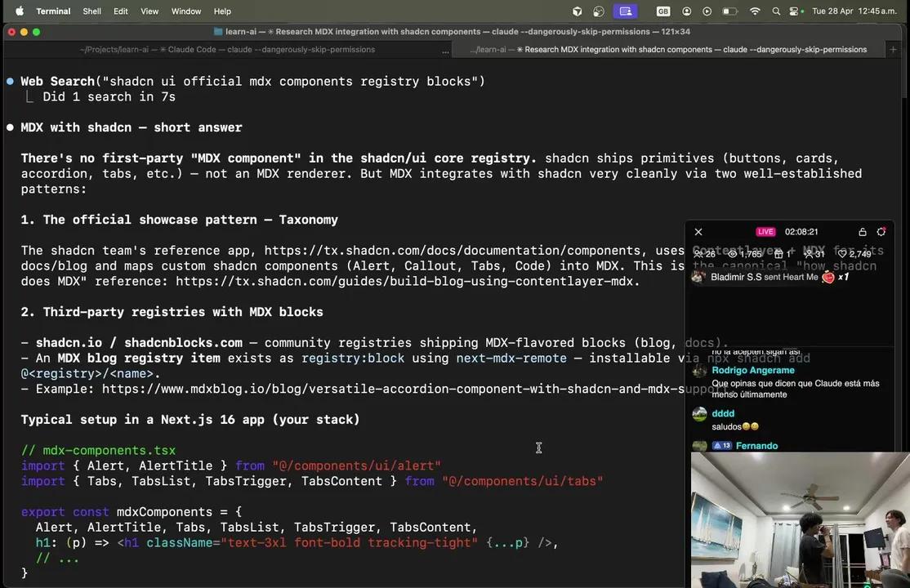Click the user account circle icon in menu bar
910x588 pixels.
tap(686, 11)
